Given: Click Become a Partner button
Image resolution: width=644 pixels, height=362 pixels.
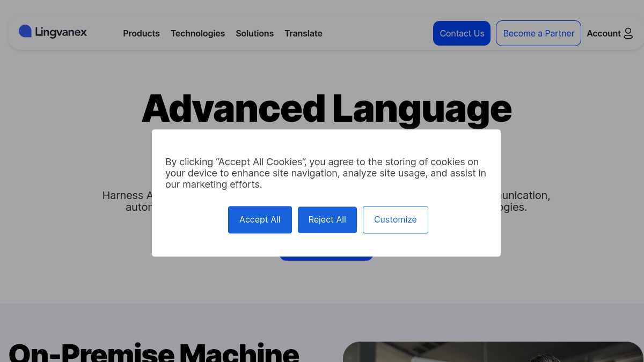Looking at the screenshot, I should tap(538, 33).
